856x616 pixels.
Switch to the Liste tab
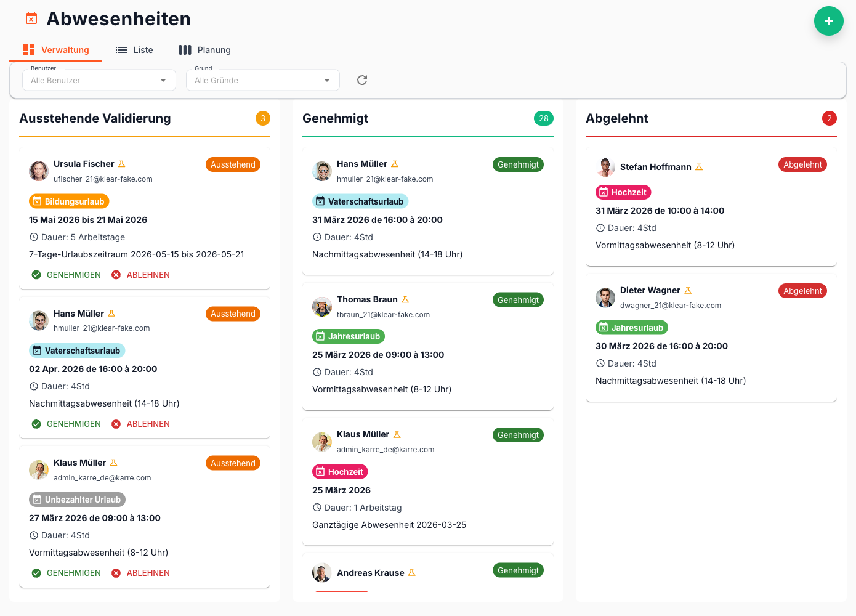[x=135, y=50]
